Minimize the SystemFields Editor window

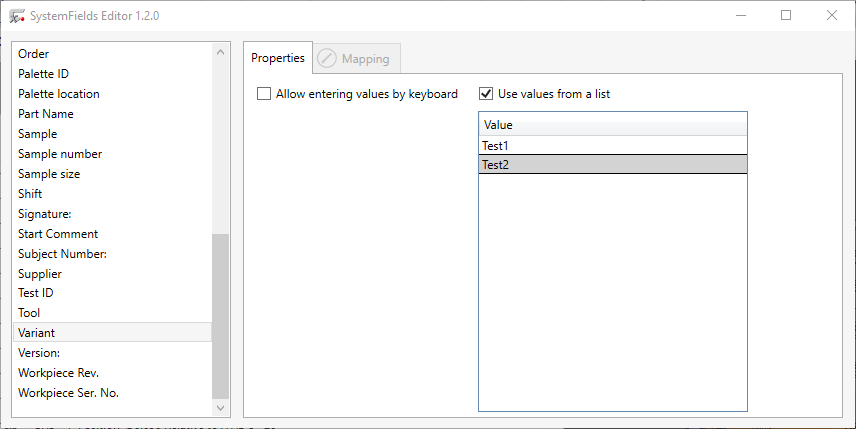pyautogui.click(x=740, y=16)
